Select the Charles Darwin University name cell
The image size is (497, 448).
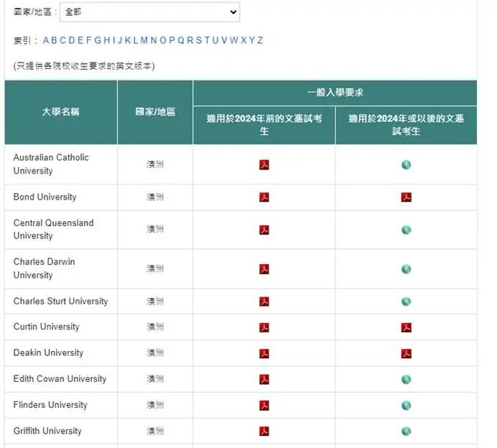click(x=61, y=269)
